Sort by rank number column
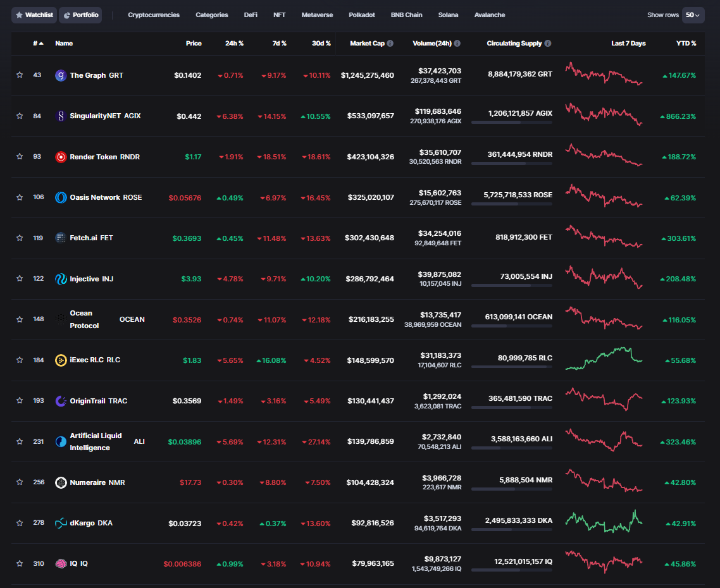 [38, 43]
